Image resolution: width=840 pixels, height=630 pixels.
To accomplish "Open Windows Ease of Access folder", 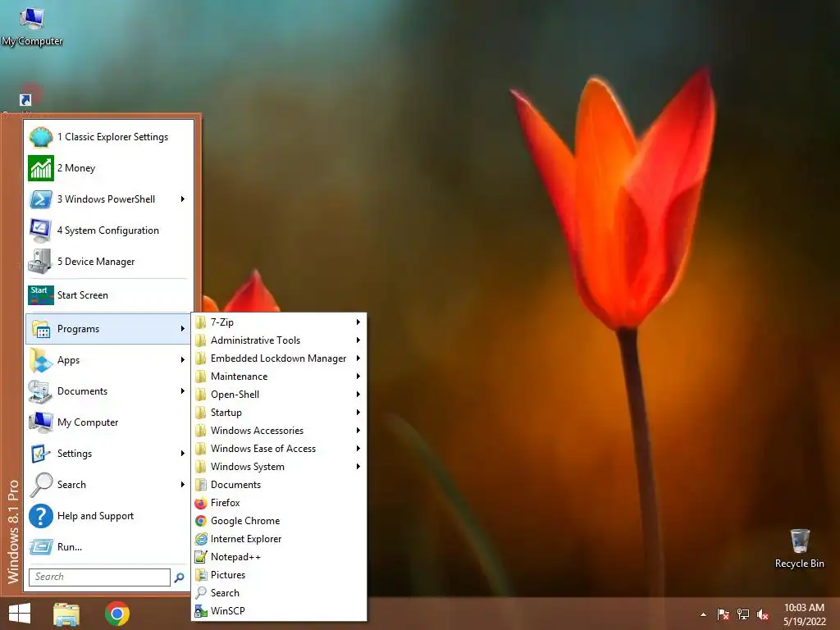I will pos(279,449).
